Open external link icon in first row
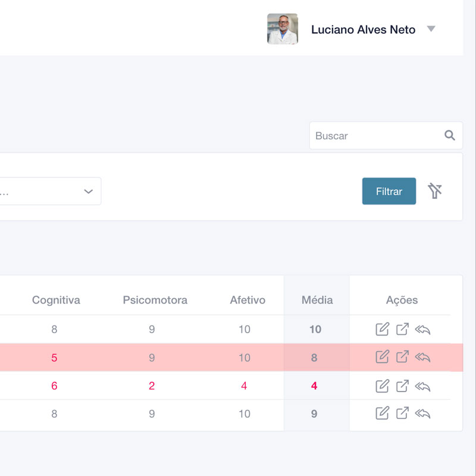 [403, 329]
